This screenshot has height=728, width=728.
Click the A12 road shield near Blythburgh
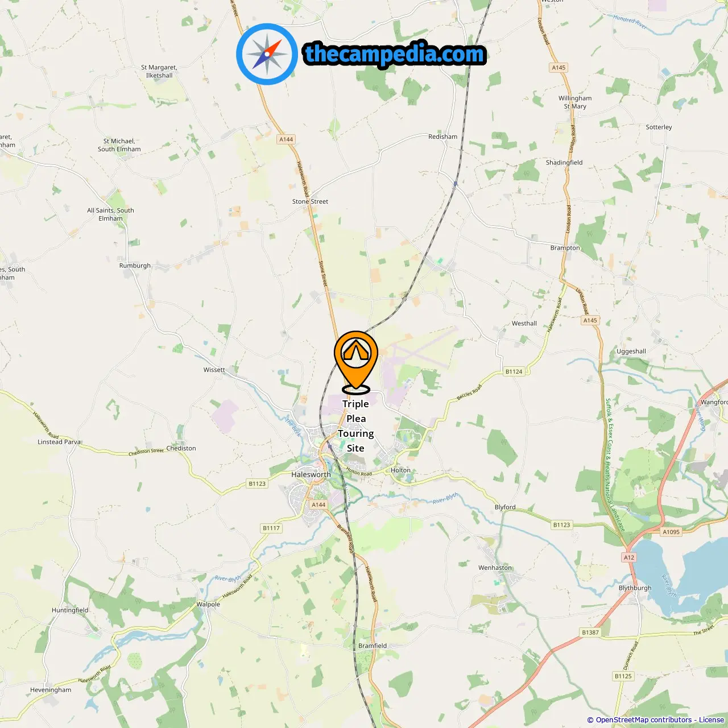[628, 557]
